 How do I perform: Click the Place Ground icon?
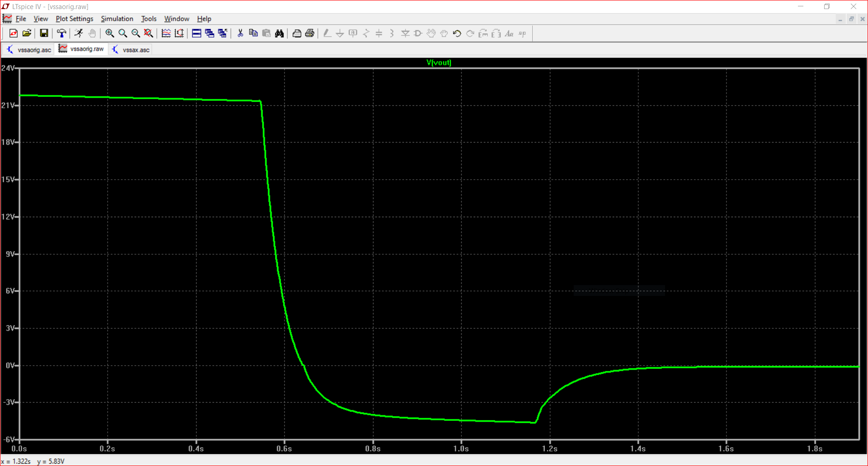point(340,33)
